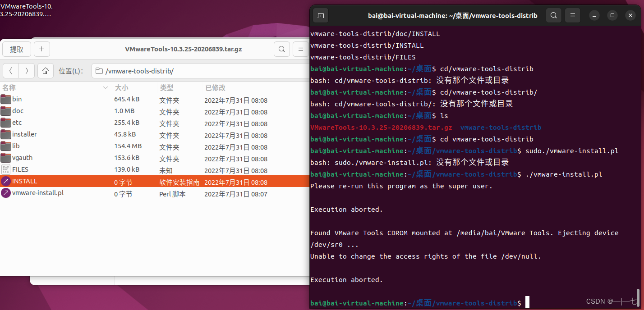This screenshot has height=310, width=644.
Task: Sort entries by the 已修改 column header
Action: point(215,87)
